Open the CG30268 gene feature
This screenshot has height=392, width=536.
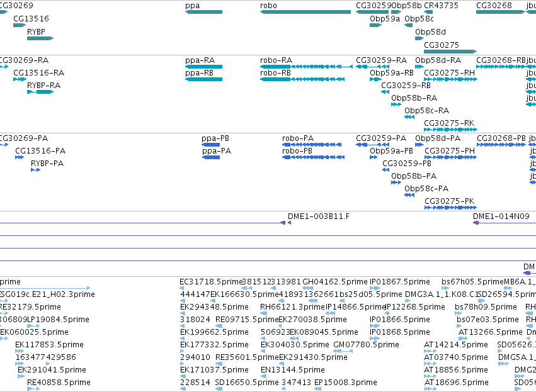[x=501, y=12]
